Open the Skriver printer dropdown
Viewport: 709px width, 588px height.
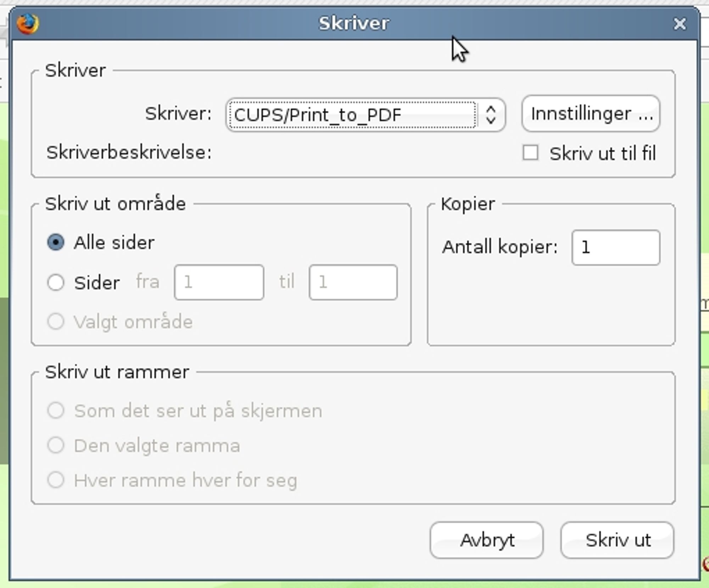point(365,115)
